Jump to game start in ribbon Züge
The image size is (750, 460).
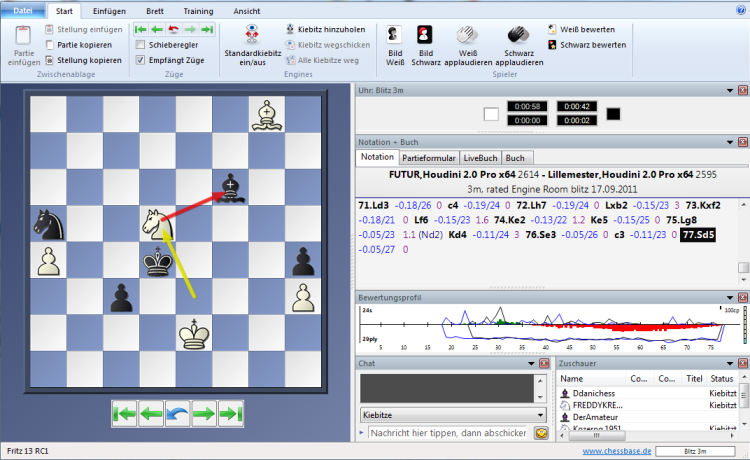pos(141,30)
